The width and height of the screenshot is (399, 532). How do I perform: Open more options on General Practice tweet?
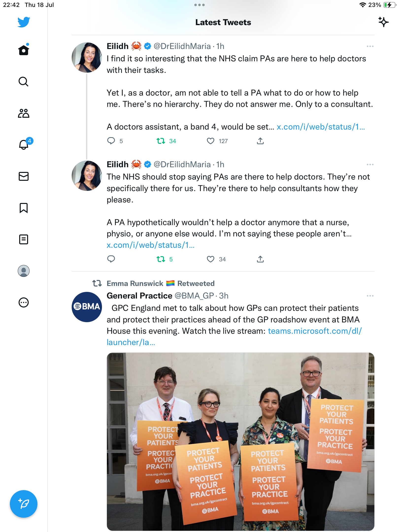coord(370,296)
